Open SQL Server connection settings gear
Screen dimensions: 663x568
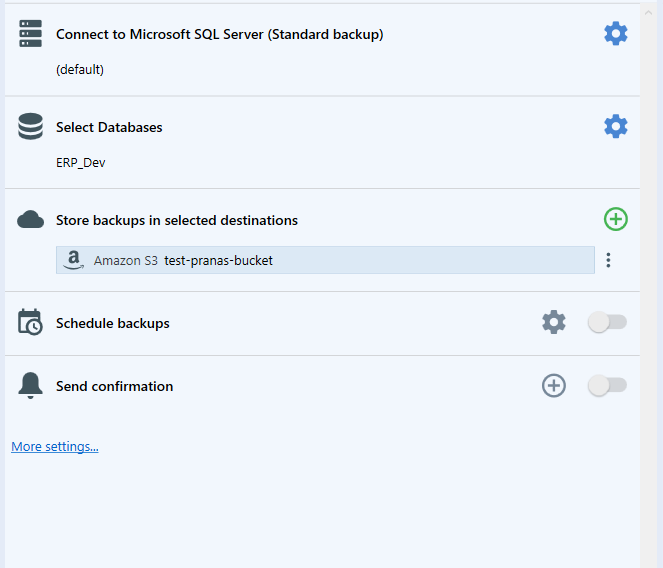point(616,33)
